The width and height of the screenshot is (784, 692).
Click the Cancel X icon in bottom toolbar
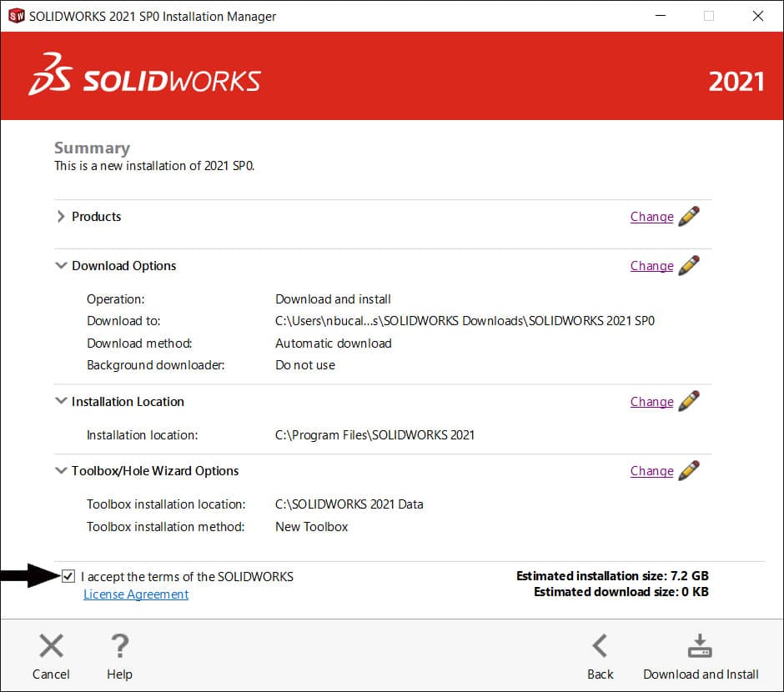[51, 645]
